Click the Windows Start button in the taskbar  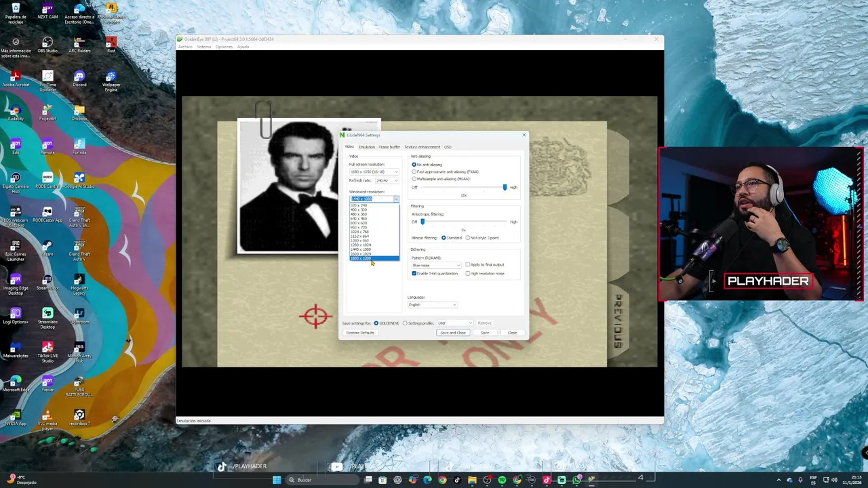click(277, 480)
